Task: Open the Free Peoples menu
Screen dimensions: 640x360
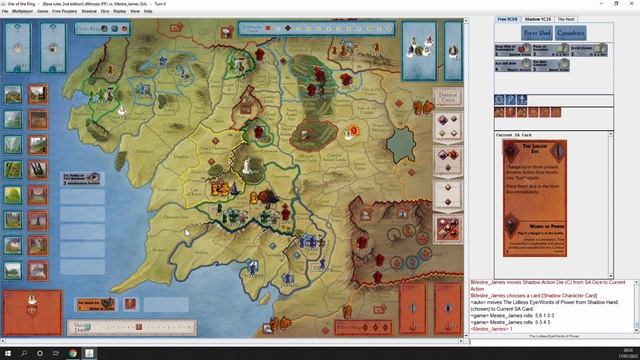Action: click(x=64, y=11)
